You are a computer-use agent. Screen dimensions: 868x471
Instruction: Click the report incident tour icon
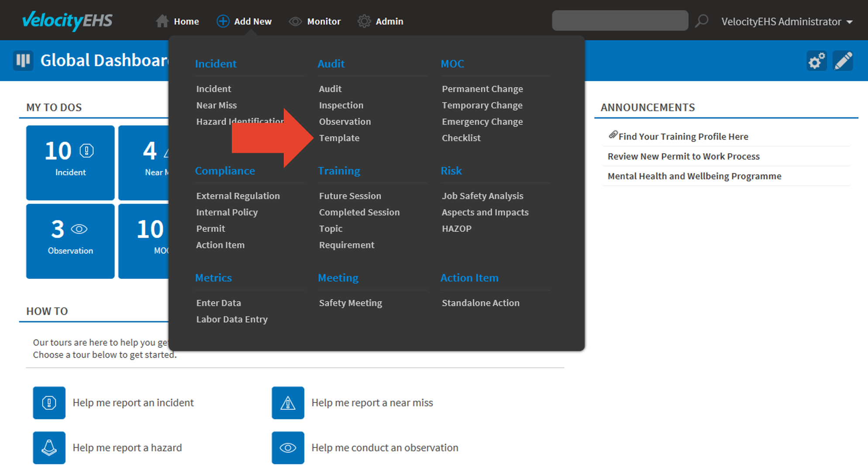(49, 402)
